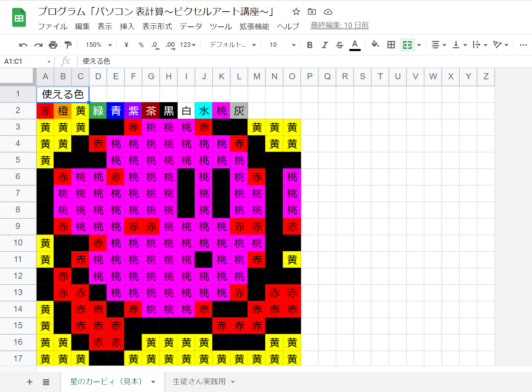Click the text color A button
The width and height of the screenshot is (532, 392).
tap(355, 45)
